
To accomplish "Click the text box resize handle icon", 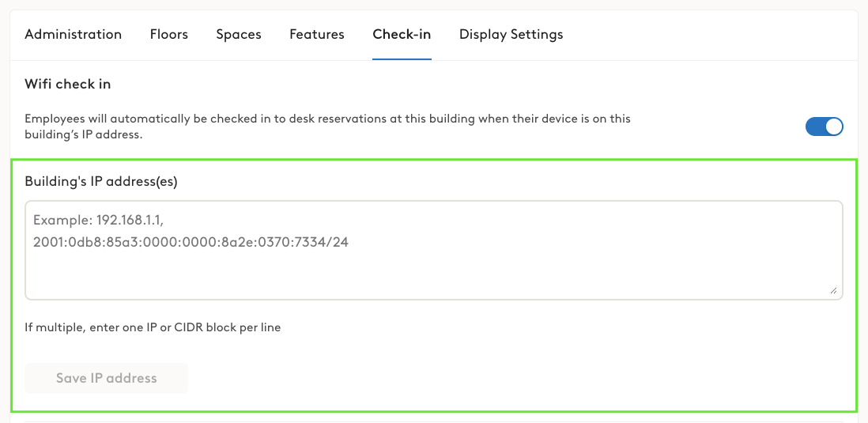I will (833, 291).
